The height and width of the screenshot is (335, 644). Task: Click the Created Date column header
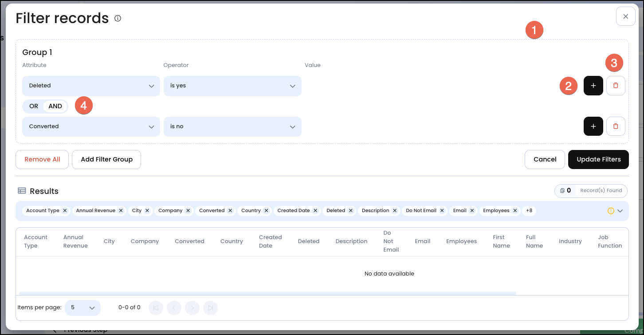coord(271,241)
